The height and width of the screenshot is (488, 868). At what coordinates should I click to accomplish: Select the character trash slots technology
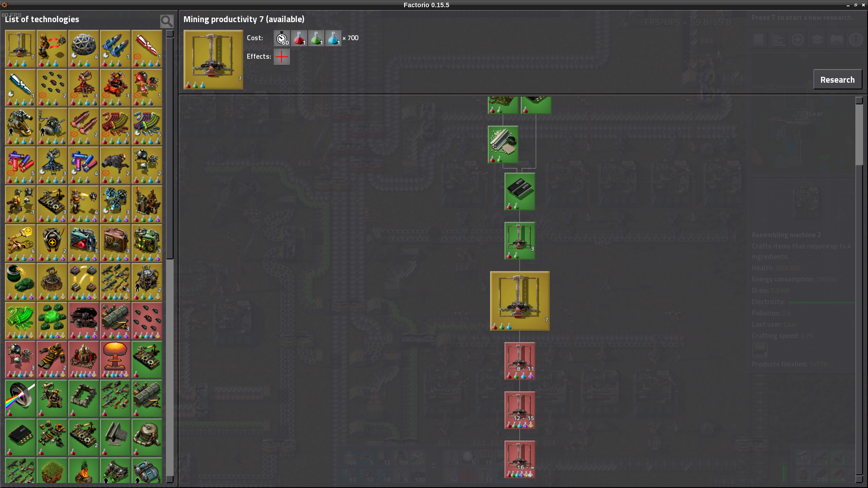[x=52, y=49]
